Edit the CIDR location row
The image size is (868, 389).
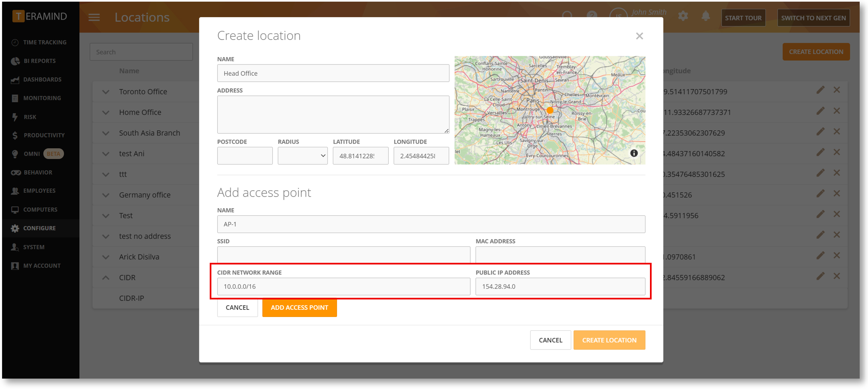click(820, 276)
